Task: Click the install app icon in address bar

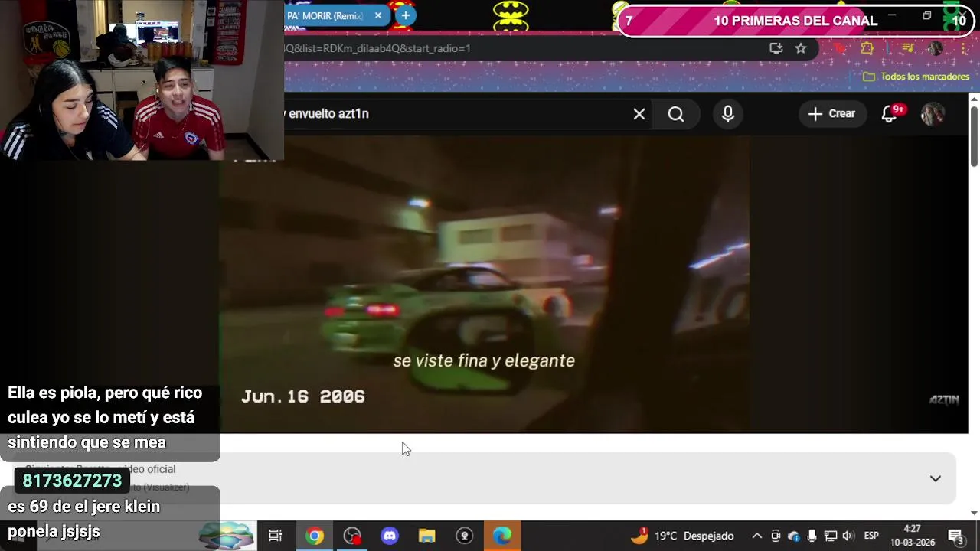Action: pos(776,48)
